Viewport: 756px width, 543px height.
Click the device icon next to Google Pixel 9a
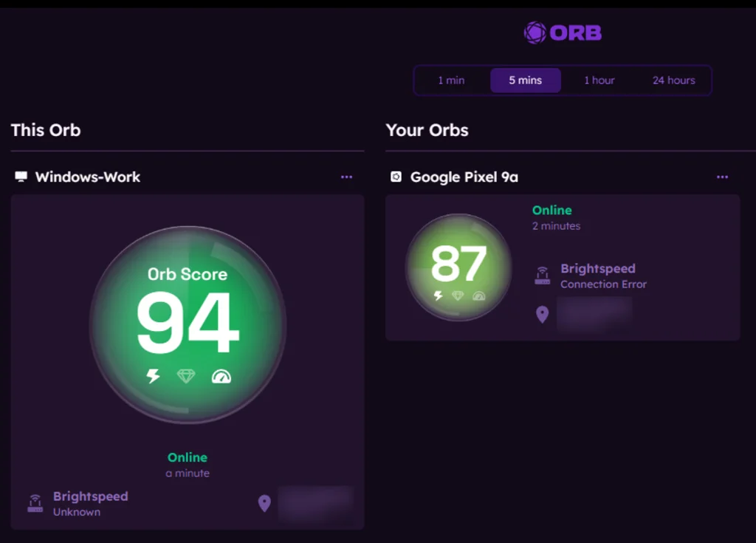point(396,177)
